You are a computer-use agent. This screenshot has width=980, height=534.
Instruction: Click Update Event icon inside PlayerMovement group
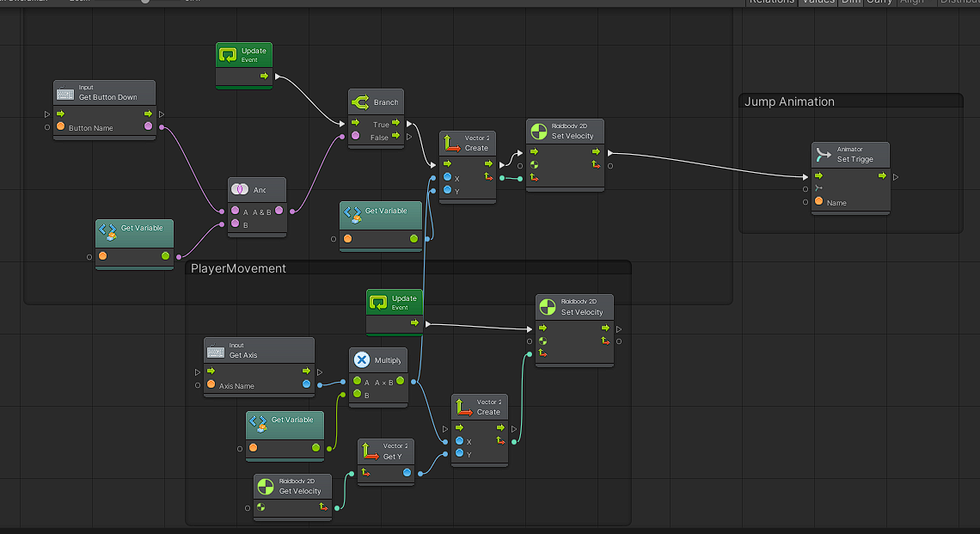pyautogui.click(x=378, y=303)
